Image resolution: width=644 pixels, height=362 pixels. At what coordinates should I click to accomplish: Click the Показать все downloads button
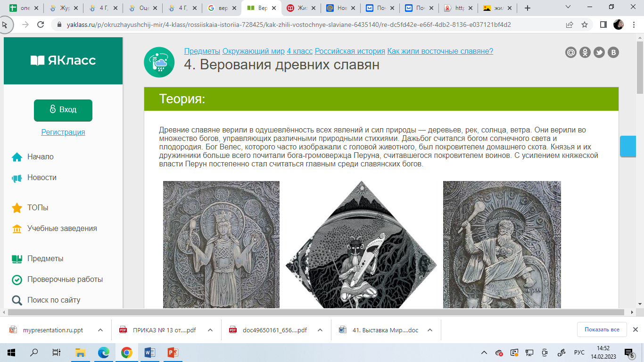(602, 329)
